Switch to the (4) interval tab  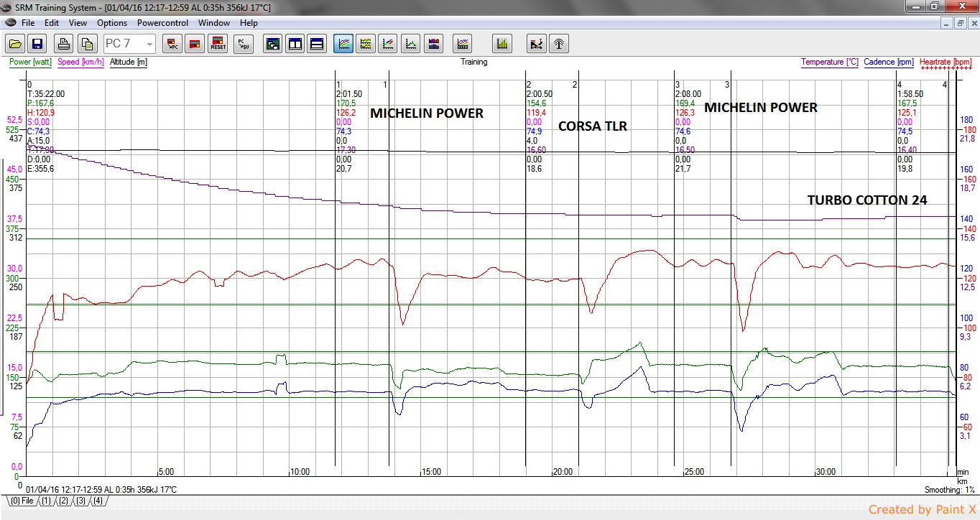pyautogui.click(x=98, y=501)
